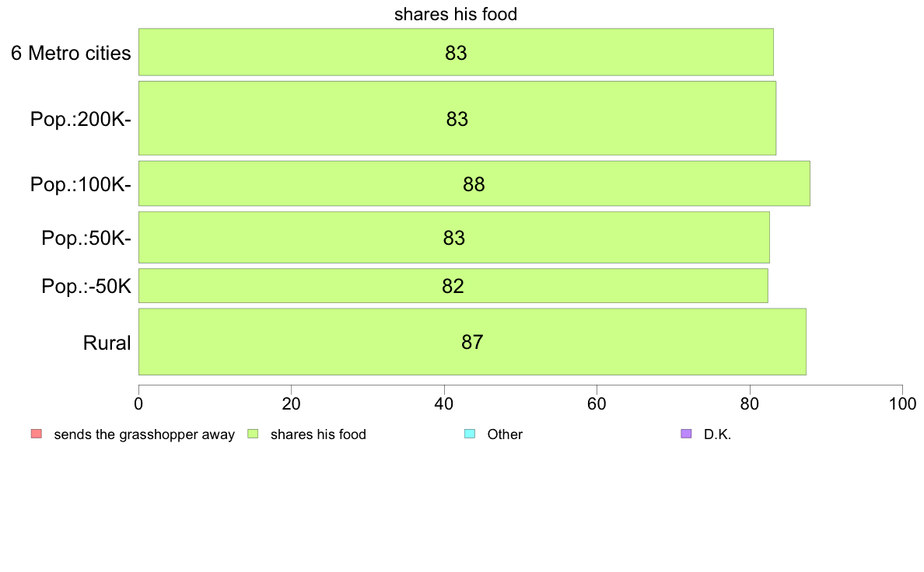924x572 pixels.
Task: Click the '6 Metro cities' axis label
Action: [71, 53]
